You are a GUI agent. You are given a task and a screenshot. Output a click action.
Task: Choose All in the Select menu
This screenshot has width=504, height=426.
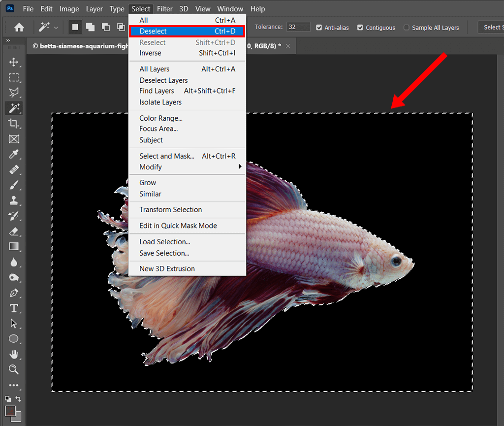coord(187,20)
